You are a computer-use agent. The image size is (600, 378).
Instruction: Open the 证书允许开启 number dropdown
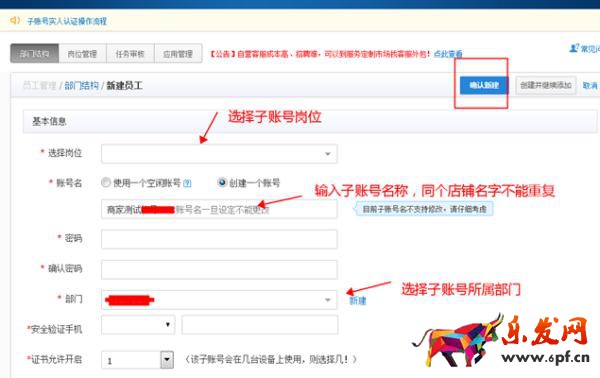[x=137, y=360]
